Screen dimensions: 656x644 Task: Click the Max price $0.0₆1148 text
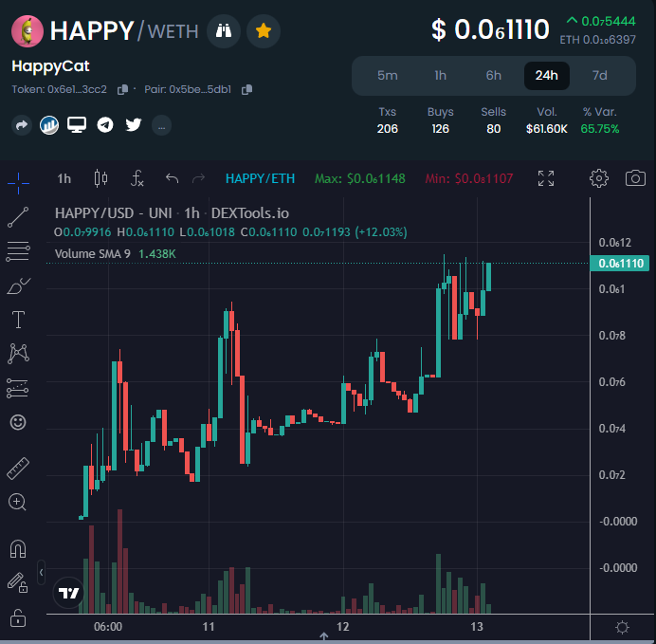[x=360, y=178]
